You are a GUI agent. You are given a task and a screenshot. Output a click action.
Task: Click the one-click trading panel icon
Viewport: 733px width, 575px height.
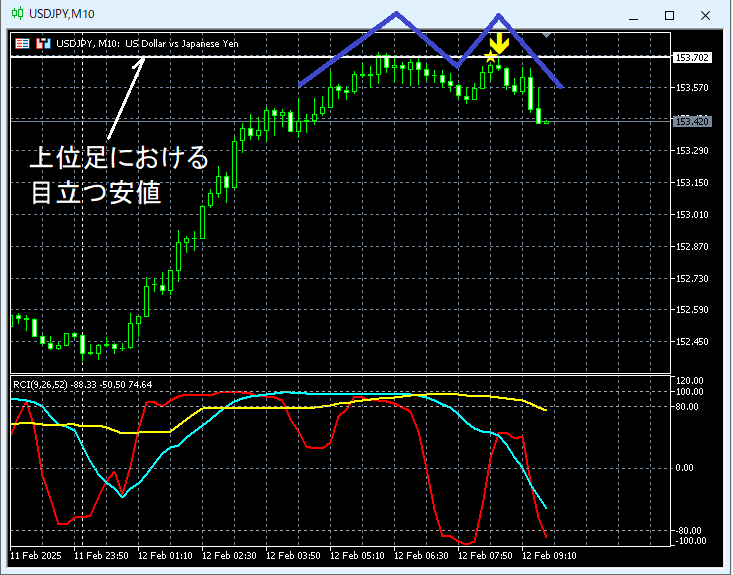(x=43, y=43)
